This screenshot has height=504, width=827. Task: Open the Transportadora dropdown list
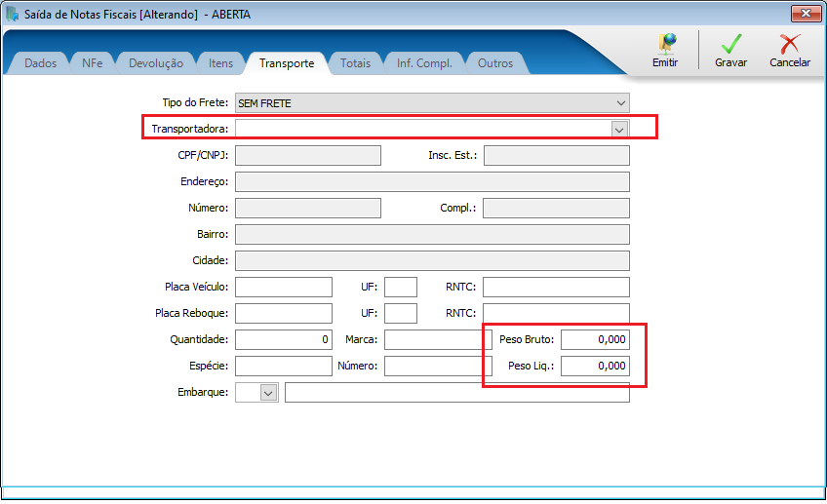pos(619,129)
